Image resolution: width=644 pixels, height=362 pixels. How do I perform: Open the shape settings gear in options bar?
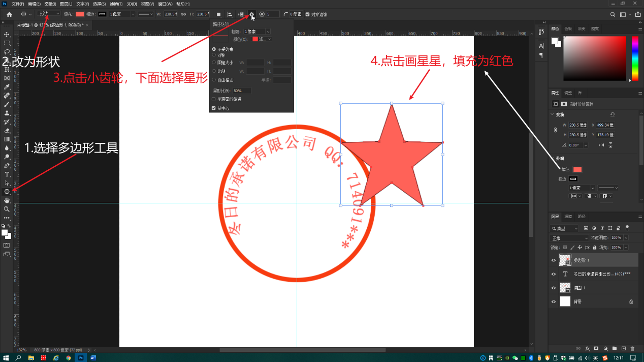click(251, 14)
